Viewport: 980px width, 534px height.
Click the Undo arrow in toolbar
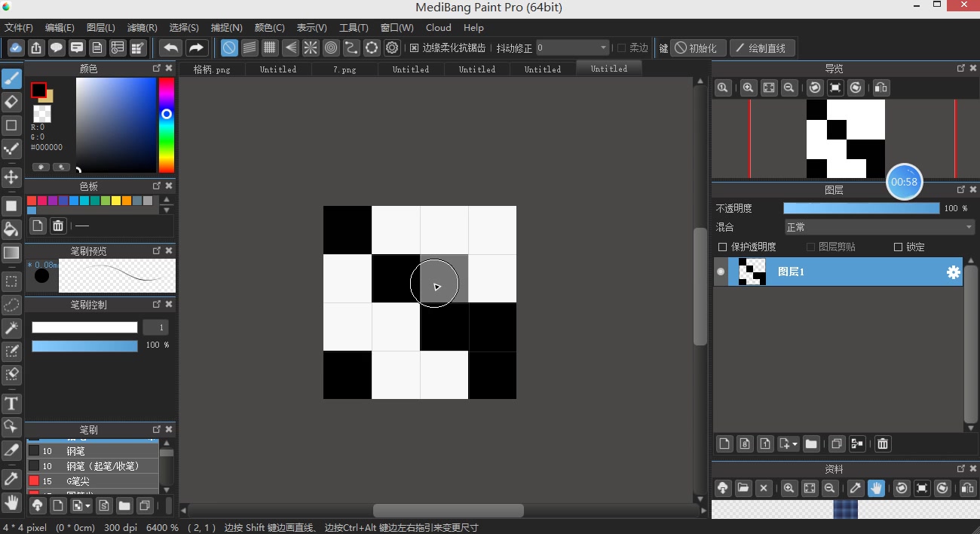(x=171, y=48)
